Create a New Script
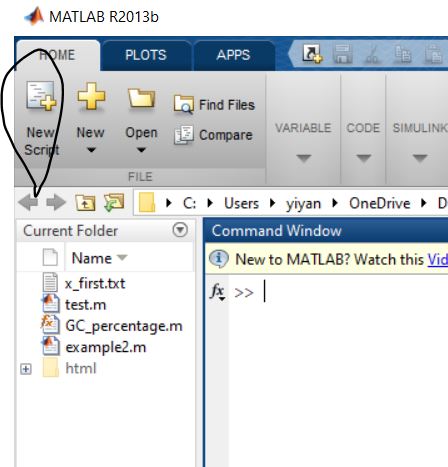Image resolution: width=448 pixels, height=467 pixels. point(41,118)
